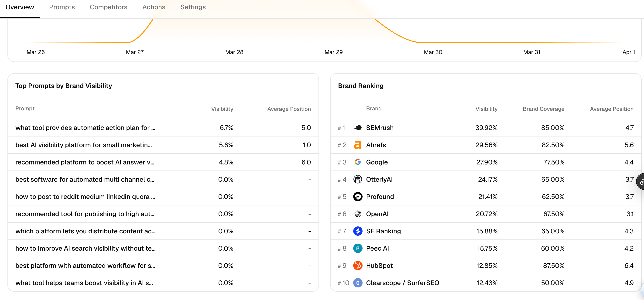This screenshot has height=300, width=644.
Task: Click the Profound brand logo icon
Action: 358,197
